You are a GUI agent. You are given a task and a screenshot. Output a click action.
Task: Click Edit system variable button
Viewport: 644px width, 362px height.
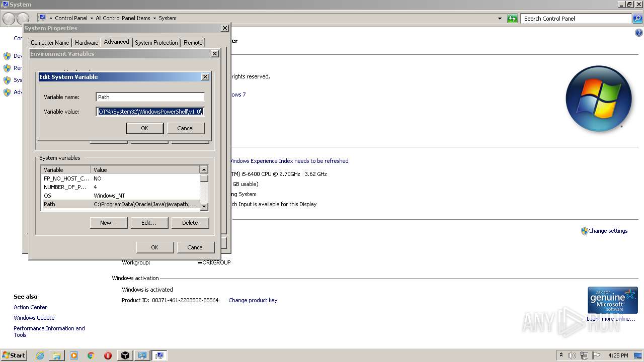coord(149,223)
